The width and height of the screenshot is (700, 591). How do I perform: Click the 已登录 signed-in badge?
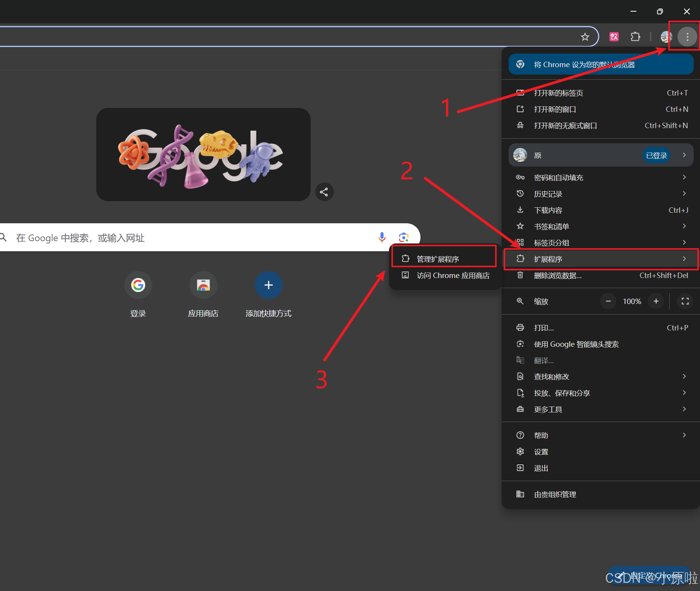657,155
